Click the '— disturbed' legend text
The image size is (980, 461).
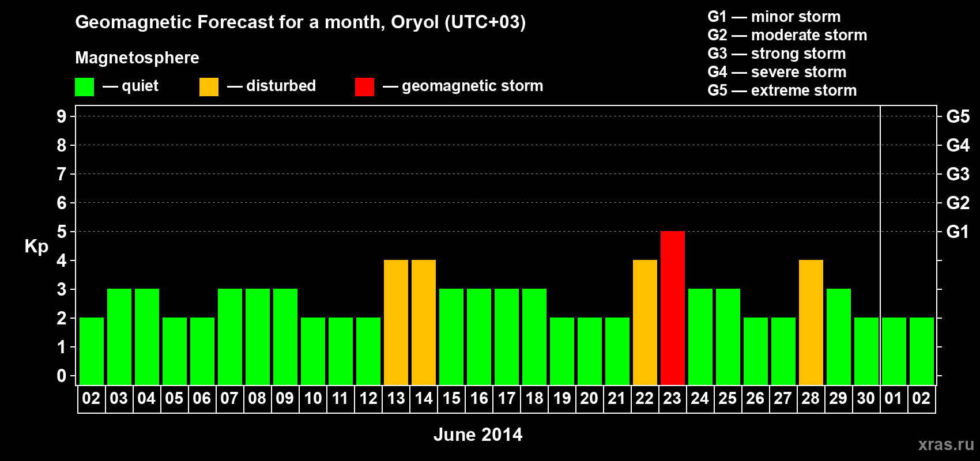click(272, 86)
